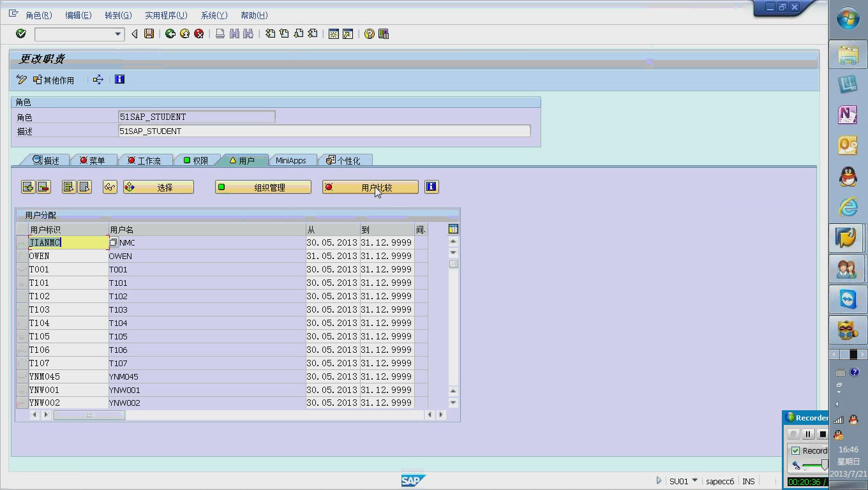Select the row selector for YNM045
The image size is (868, 490).
coord(22,376)
